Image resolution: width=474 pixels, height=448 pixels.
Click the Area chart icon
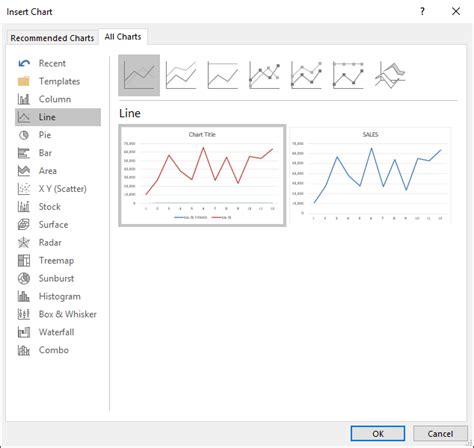(x=24, y=171)
